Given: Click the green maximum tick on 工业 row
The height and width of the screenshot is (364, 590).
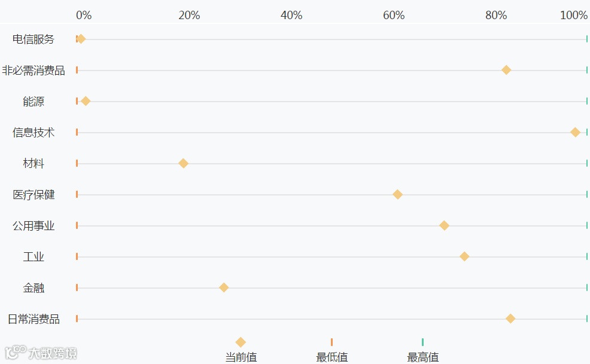Looking at the screenshot, I should (586, 256).
